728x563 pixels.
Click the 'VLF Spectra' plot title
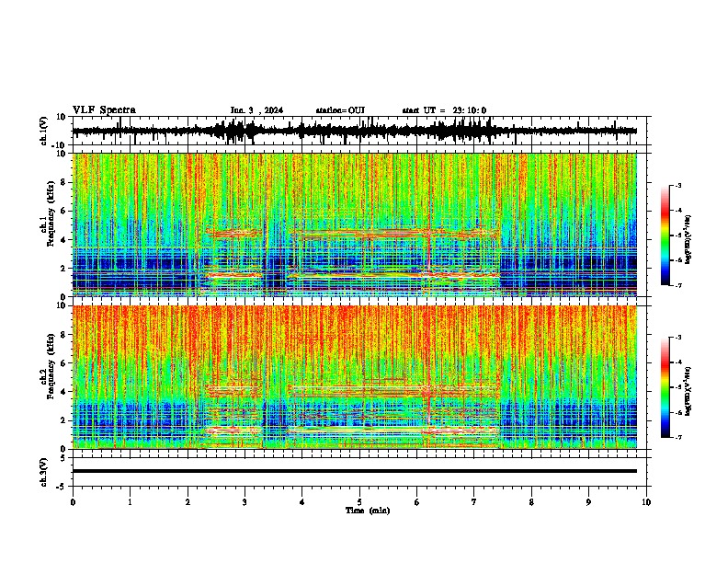[x=104, y=110]
